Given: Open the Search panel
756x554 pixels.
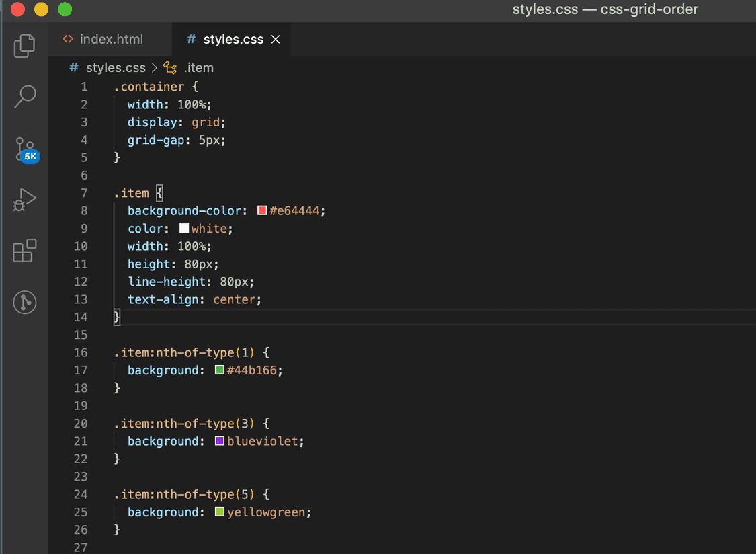Looking at the screenshot, I should click(x=25, y=97).
